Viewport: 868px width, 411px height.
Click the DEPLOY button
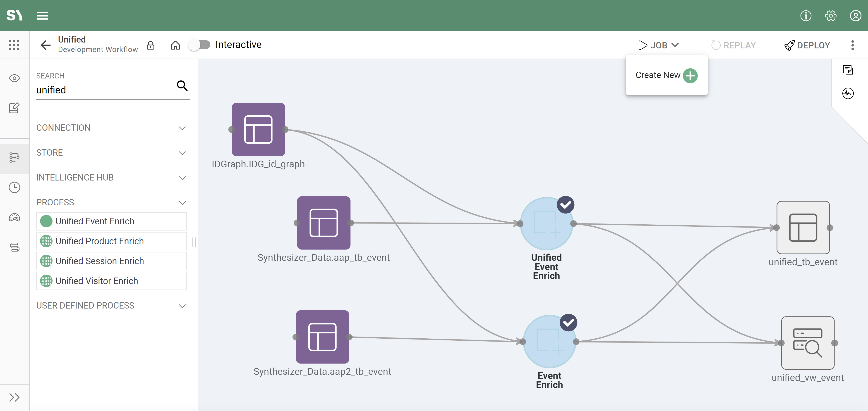(807, 45)
